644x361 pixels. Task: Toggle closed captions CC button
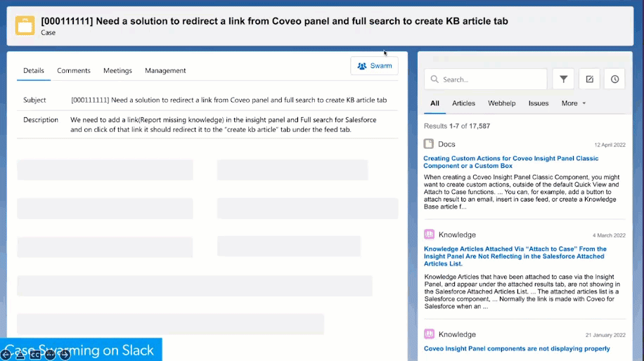[x=35, y=355]
